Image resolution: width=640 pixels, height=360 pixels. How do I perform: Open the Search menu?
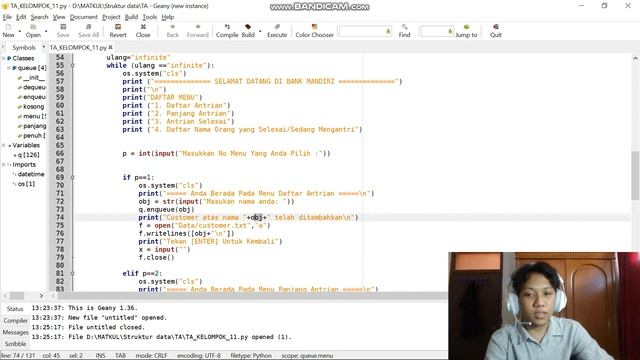click(39, 17)
